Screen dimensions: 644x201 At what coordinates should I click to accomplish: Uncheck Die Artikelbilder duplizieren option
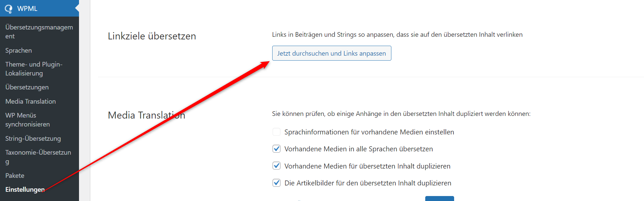pos(277,183)
